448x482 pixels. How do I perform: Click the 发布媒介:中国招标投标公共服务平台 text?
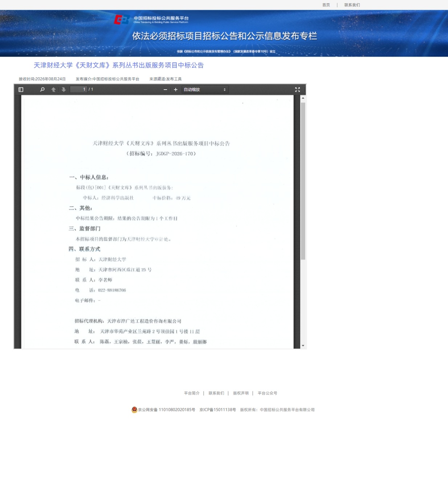point(107,79)
